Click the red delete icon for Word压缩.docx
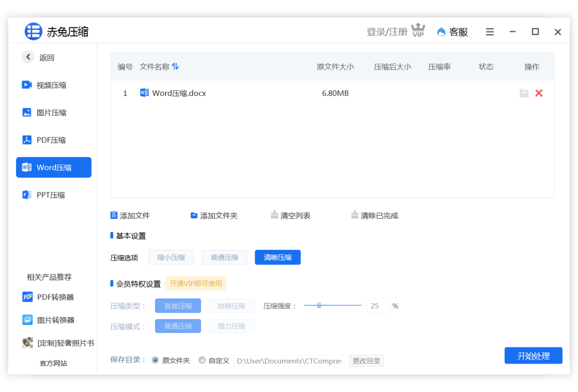 point(539,93)
